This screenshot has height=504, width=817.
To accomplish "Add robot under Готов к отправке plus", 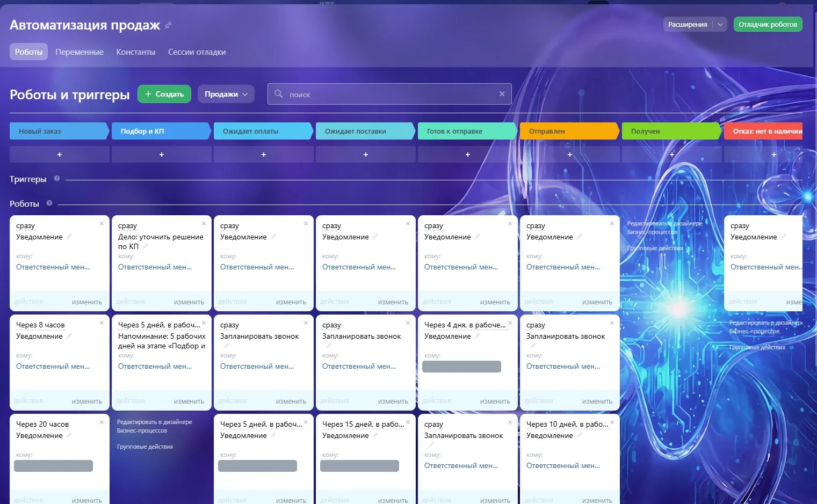I will pyautogui.click(x=468, y=155).
